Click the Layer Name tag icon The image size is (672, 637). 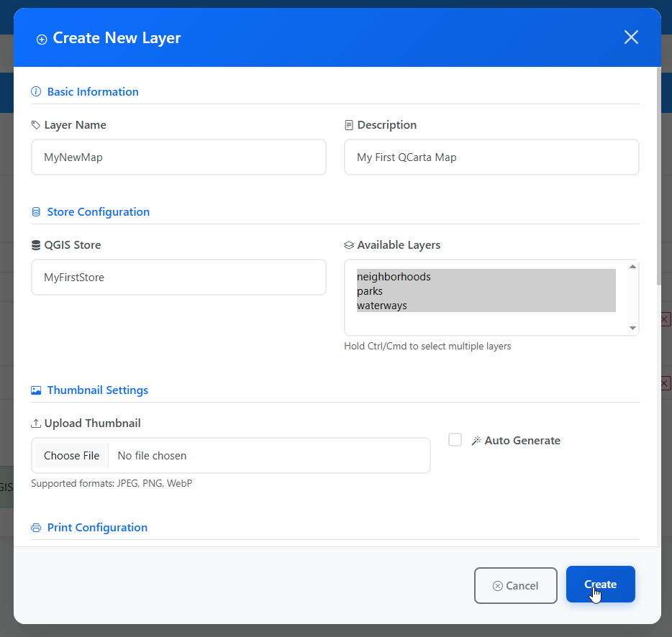36,125
